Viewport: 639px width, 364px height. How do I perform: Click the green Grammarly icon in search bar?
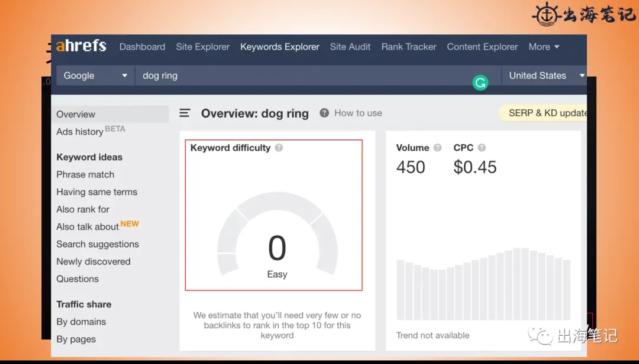[x=480, y=83]
